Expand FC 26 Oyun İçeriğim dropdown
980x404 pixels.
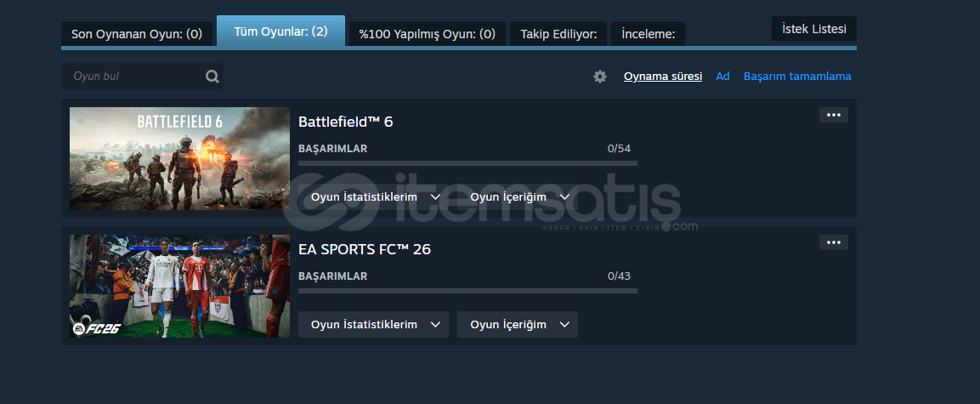pyautogui.click(x=518, y=325)
